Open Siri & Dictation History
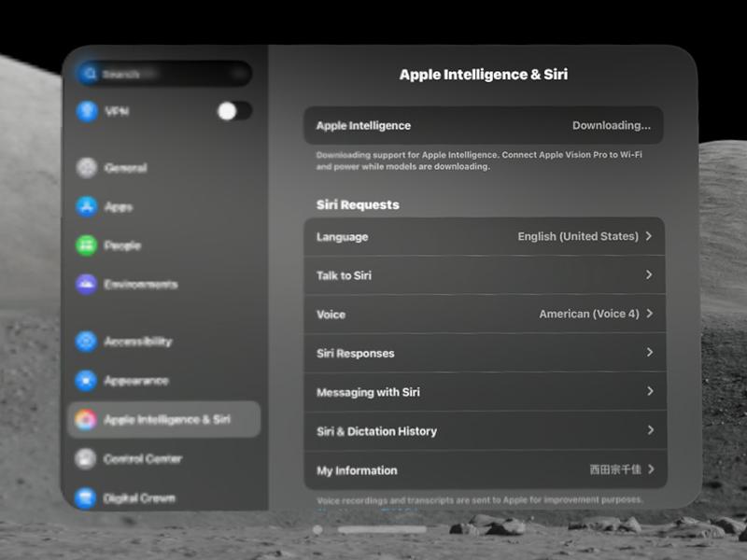The height and width of the screenshot is (560, 747). point(484,431)
